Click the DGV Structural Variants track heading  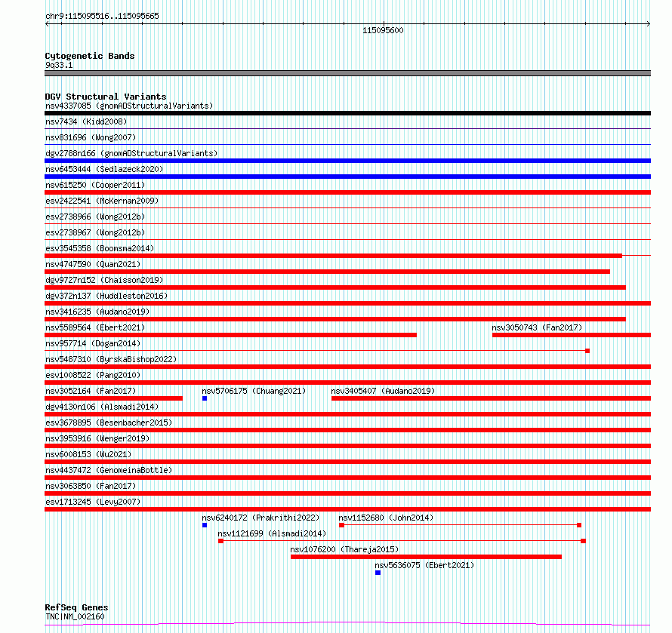click(106, 97)
